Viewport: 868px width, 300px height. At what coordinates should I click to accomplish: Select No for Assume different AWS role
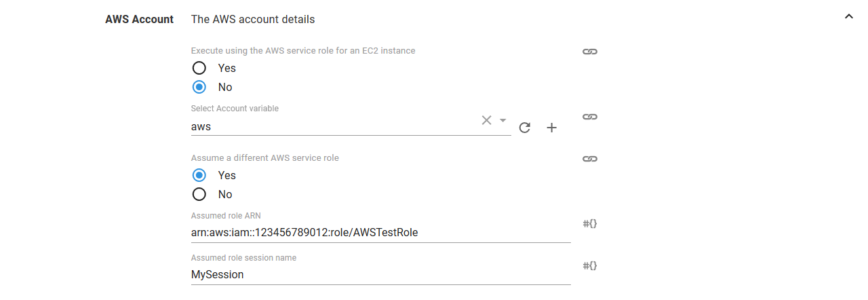pyautogui.click(x=199, y=194)
